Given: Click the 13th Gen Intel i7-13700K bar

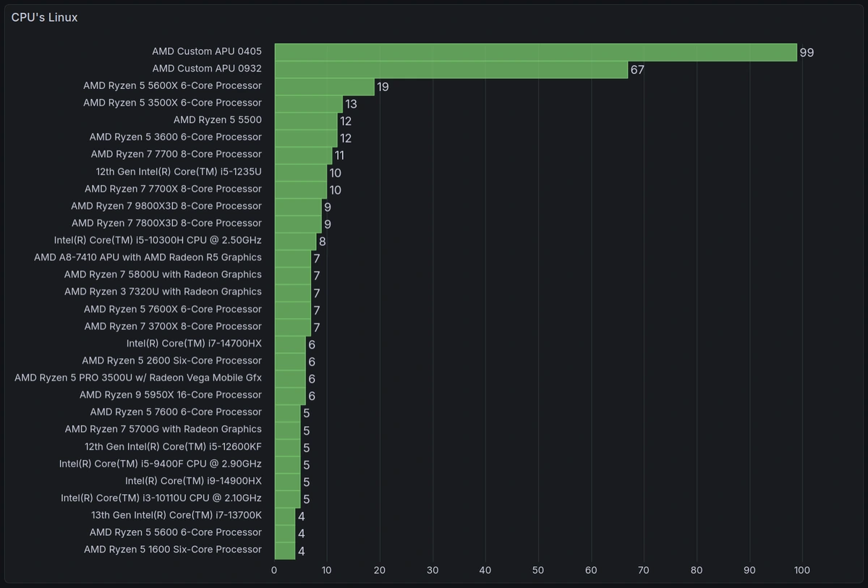Looking at the screenshot, I should pos(285,516).
